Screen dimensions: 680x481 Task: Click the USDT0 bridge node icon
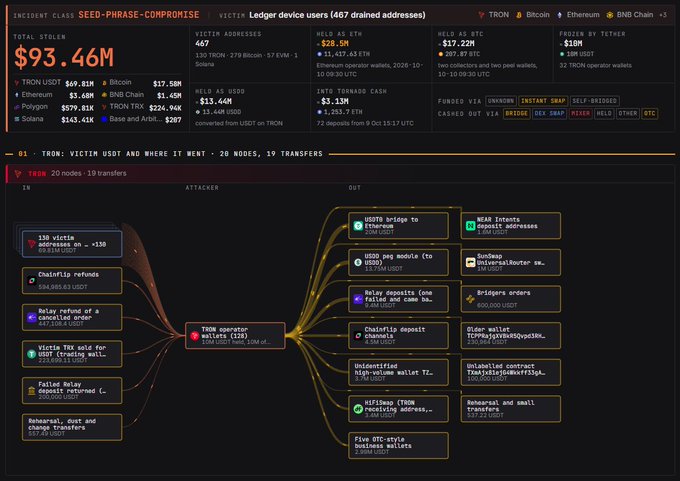[x=358, y=226]
